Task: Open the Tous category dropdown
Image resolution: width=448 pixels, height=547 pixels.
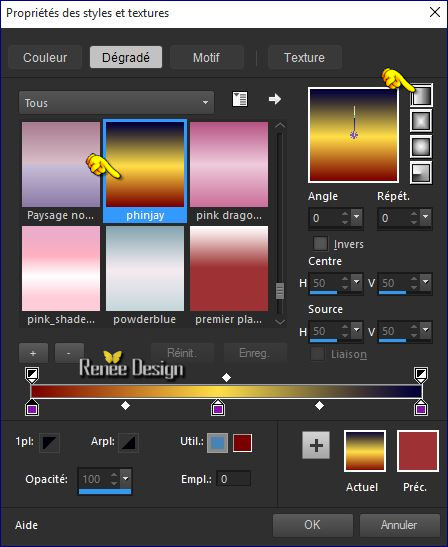Action: click(117, 103)
